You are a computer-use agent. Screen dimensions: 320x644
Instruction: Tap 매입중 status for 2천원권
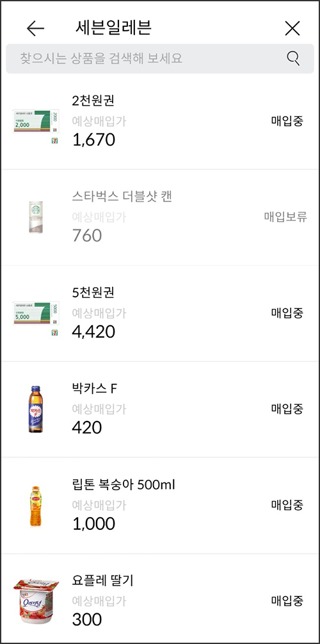tap(287, 121)
